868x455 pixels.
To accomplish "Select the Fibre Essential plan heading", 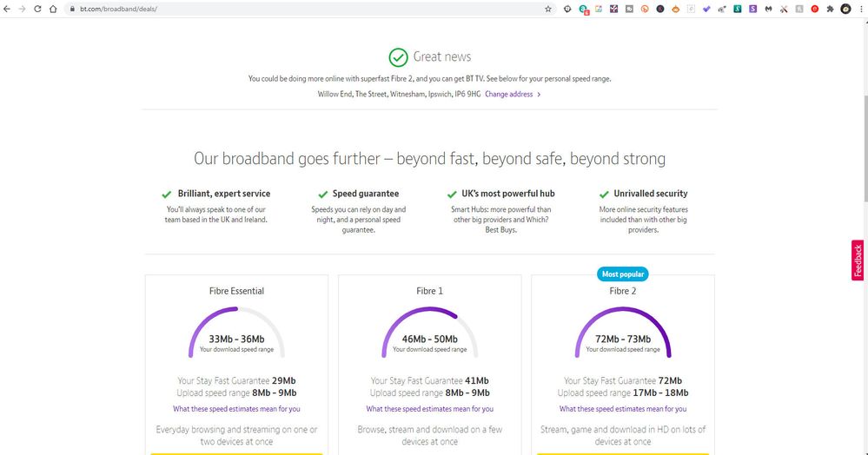I will [x=236, y=291].
